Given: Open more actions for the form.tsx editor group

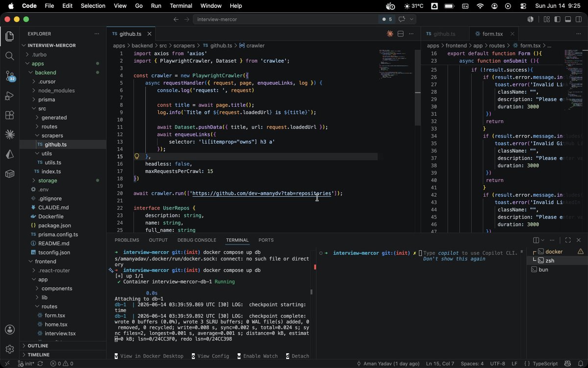Looking at the screenshot, I should point(580,34).
